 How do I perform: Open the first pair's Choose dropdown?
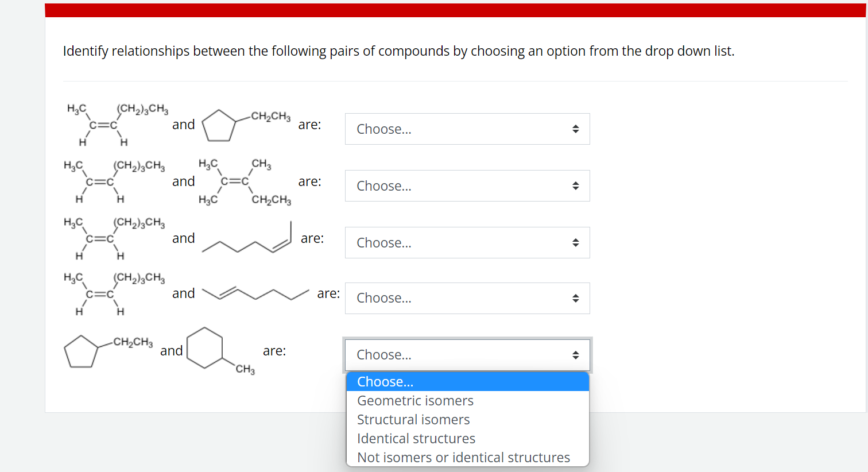coord(467,129)
